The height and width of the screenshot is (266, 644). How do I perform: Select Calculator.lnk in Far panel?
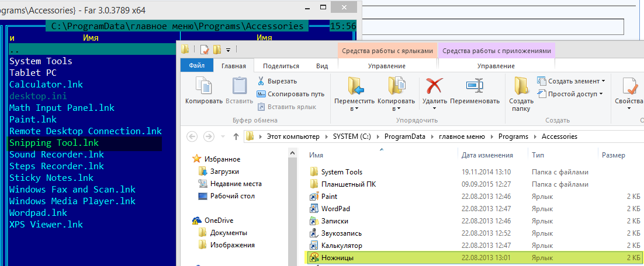[x=46, y=85]
